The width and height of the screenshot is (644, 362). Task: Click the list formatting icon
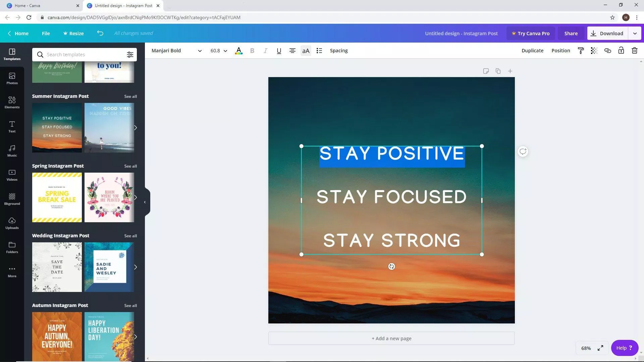point(319,51)
